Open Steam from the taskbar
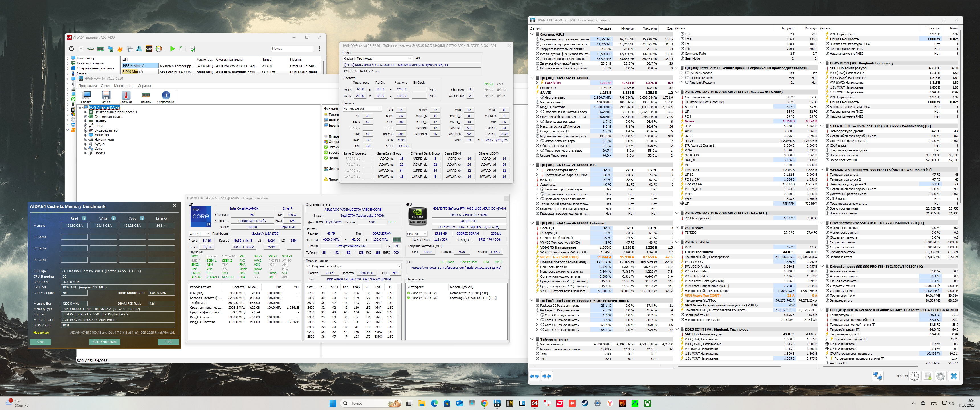This screenshot has width=980, height=410. pyautogui.click(x=584, y=403)
